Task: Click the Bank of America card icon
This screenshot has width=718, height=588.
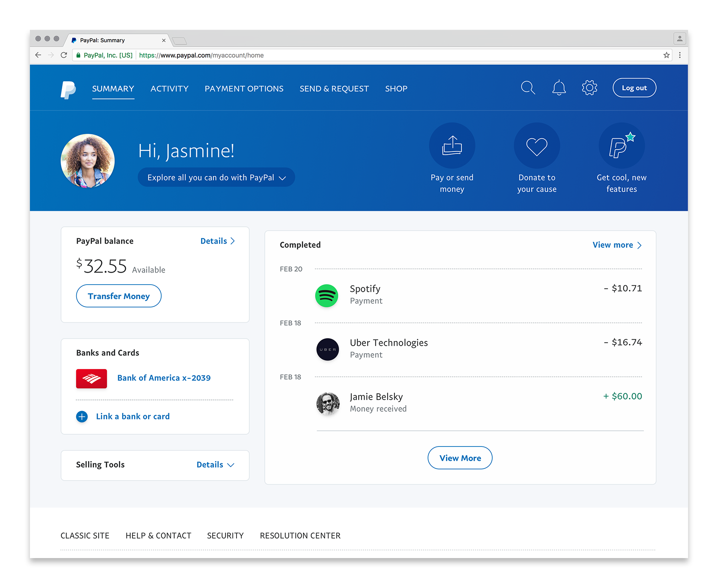Action: 91,378
